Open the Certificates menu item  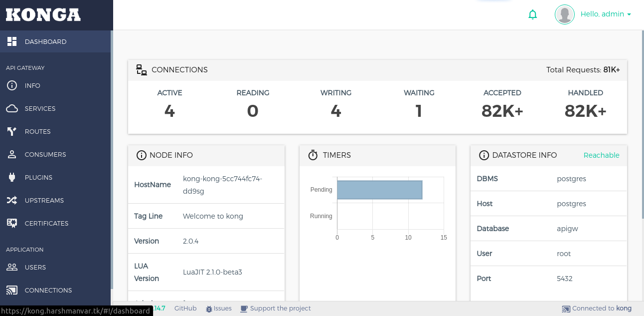click(x=55, y=223)
